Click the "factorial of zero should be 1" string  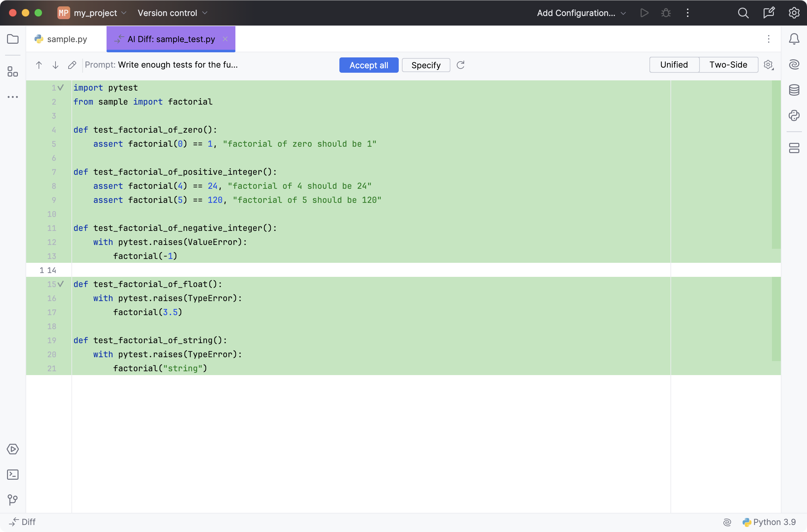click(x=300, y=144)
